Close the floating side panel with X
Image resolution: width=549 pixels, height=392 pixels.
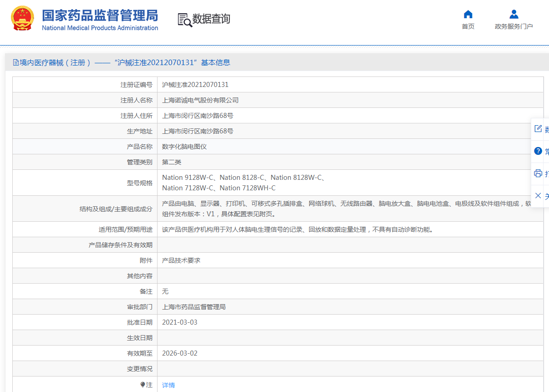point(538,195)
